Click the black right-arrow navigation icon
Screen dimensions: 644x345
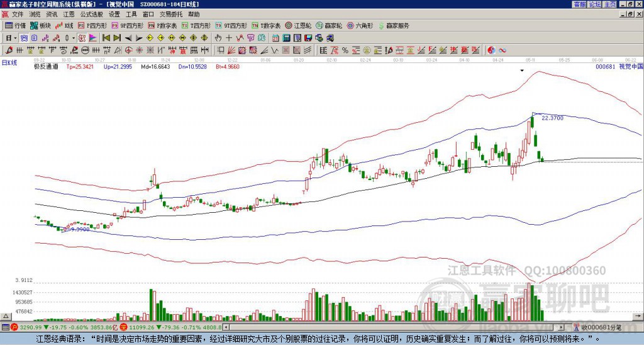[x=139, y=38]
